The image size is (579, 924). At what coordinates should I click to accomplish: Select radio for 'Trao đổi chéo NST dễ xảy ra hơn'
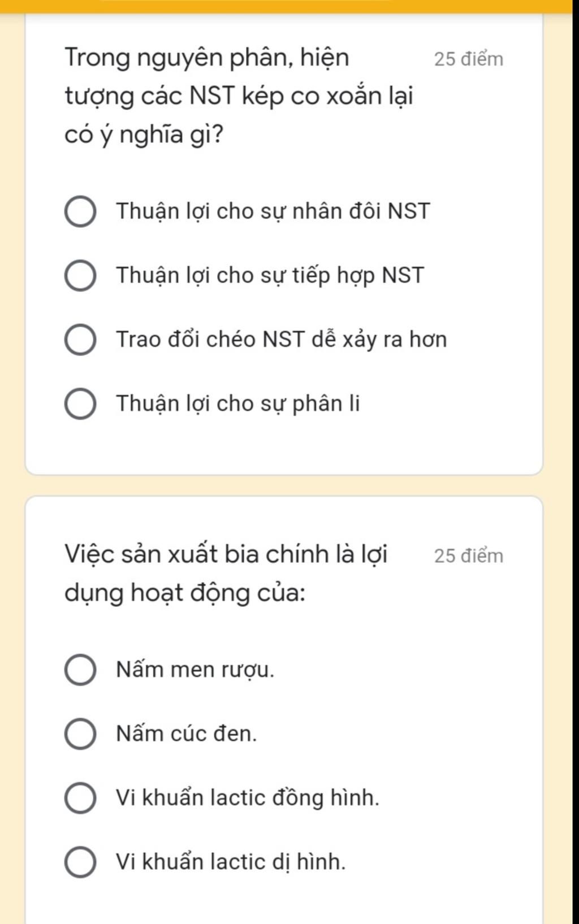click(x=80, y=340)
